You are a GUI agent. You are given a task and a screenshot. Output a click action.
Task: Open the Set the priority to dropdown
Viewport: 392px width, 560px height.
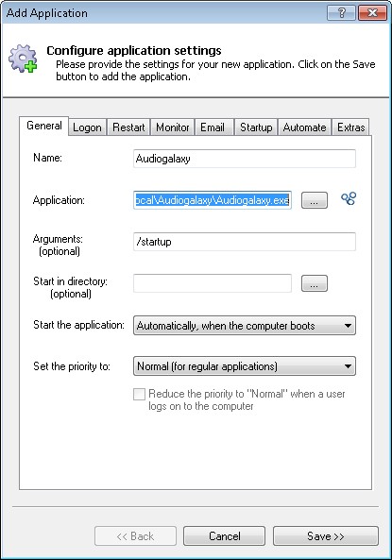point(245,366)
